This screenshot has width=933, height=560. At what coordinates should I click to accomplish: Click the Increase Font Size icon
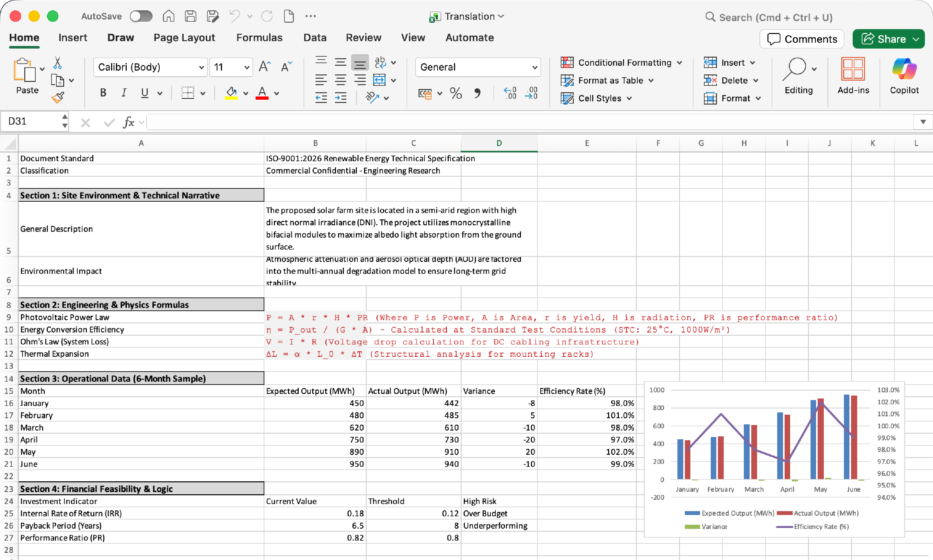(x=264, y=67)
